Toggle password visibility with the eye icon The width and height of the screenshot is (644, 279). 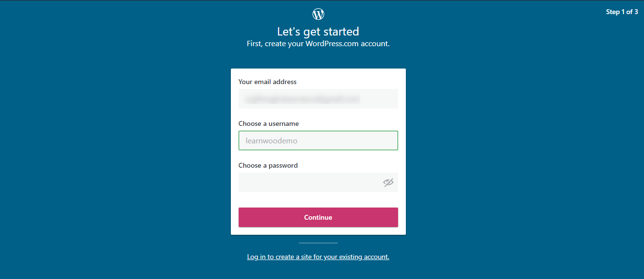388,183
